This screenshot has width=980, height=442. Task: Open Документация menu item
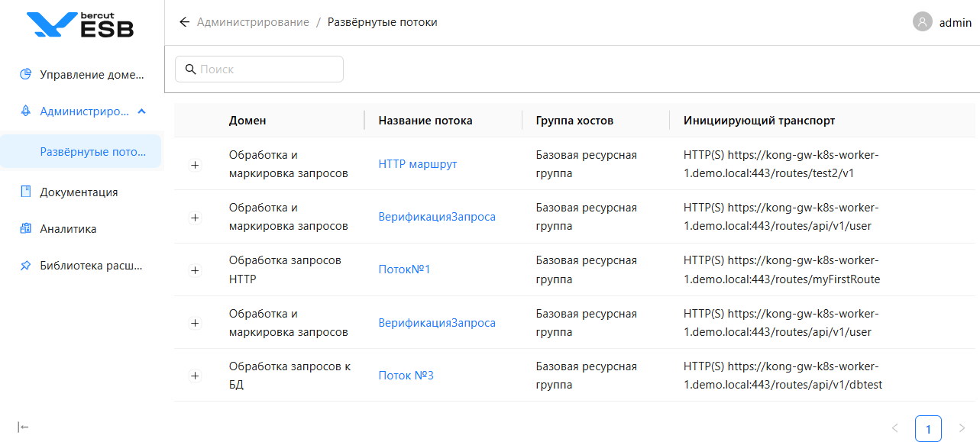point(79,192)
